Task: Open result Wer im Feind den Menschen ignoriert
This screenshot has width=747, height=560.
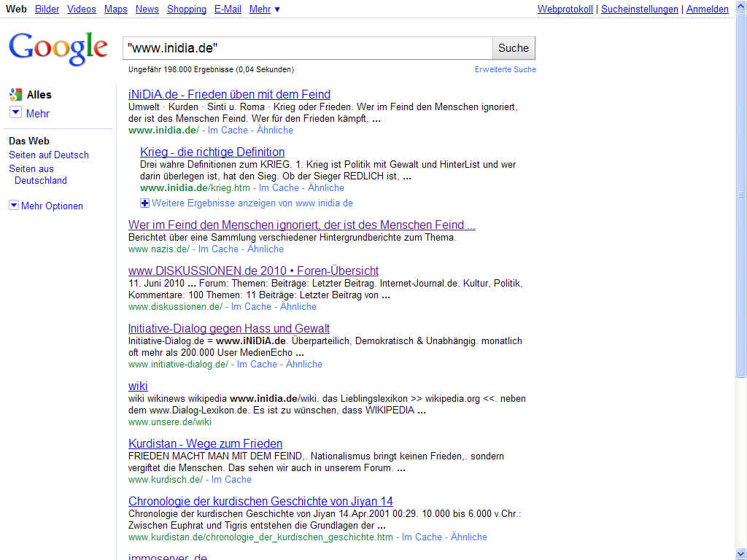Action: [x=301, y=225]
